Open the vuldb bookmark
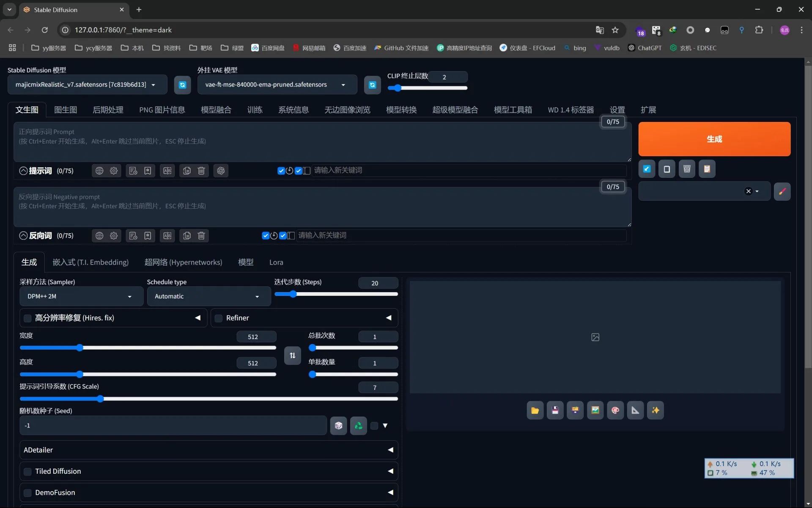 coord(607,48)
